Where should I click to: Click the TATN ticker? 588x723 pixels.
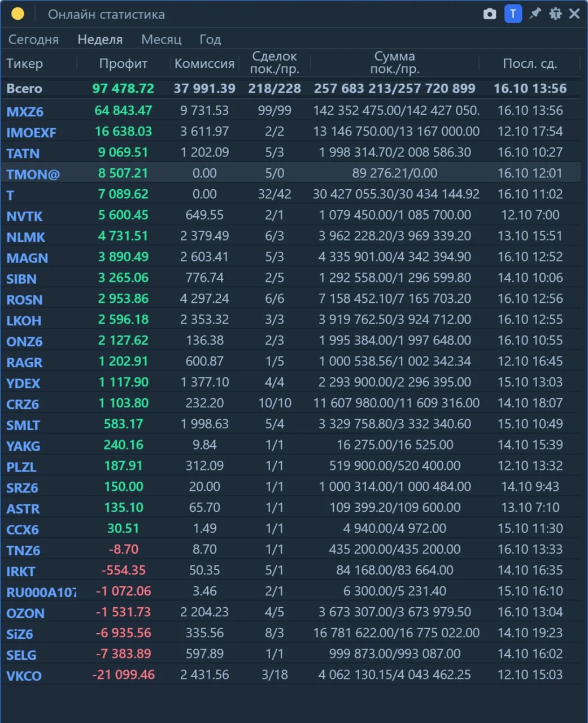coord(23,153)
